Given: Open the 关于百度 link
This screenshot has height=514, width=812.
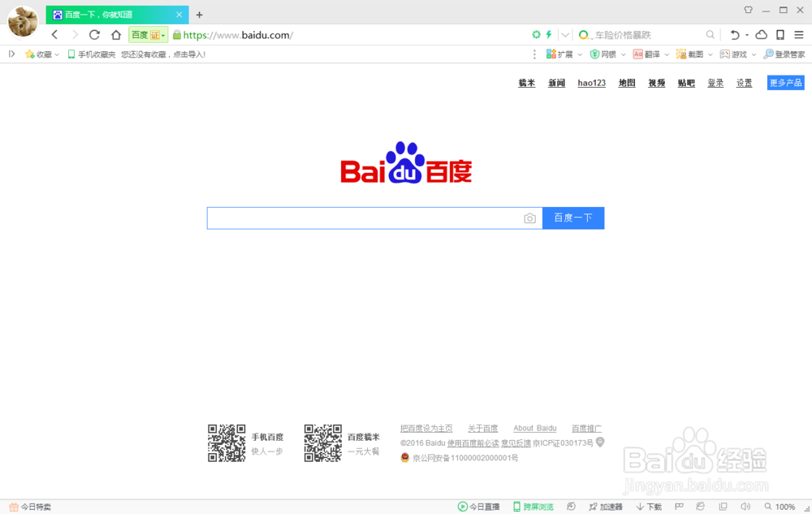Looking at the screenshot, I should click(482, 428).
